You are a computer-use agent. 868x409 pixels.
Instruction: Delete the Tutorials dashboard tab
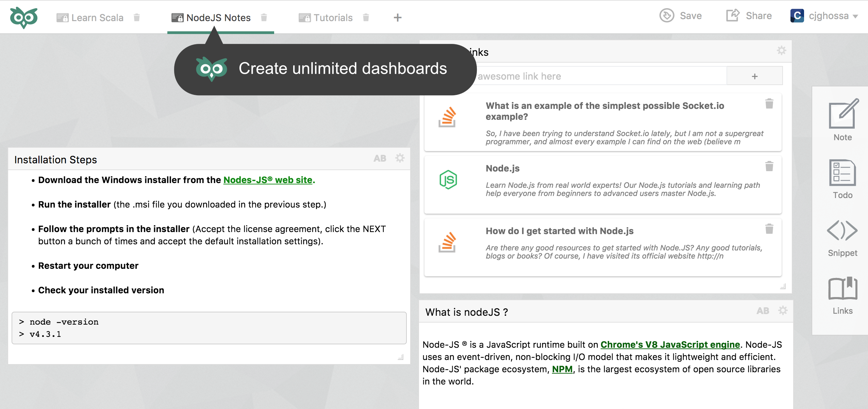pos(366,17)
